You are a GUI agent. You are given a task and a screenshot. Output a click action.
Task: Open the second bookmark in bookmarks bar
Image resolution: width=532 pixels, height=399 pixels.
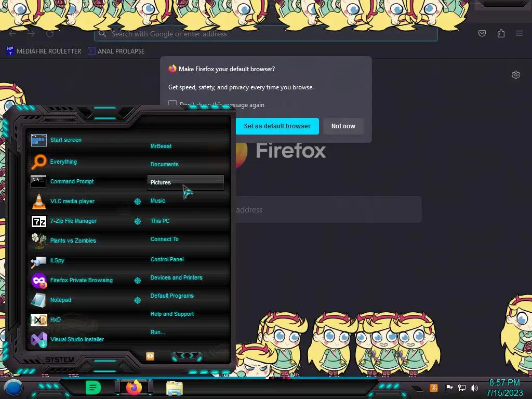click(x=116, y=51)
